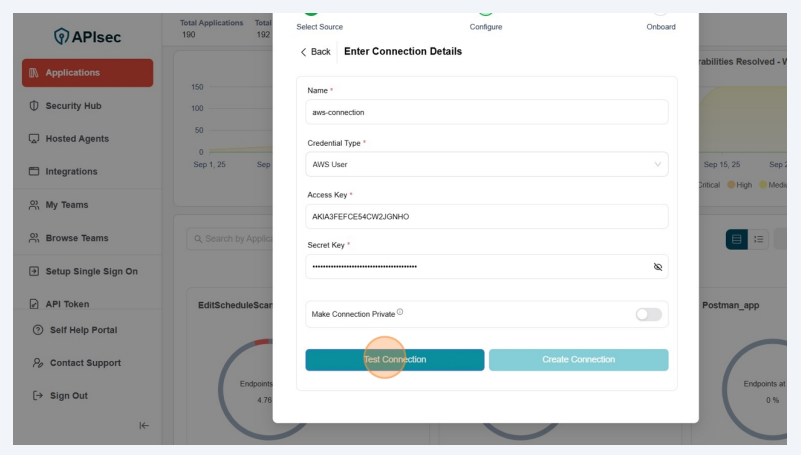Click info icon beside Make Connection Private
The image size is (801, 455).
click(x=400, y=312)
